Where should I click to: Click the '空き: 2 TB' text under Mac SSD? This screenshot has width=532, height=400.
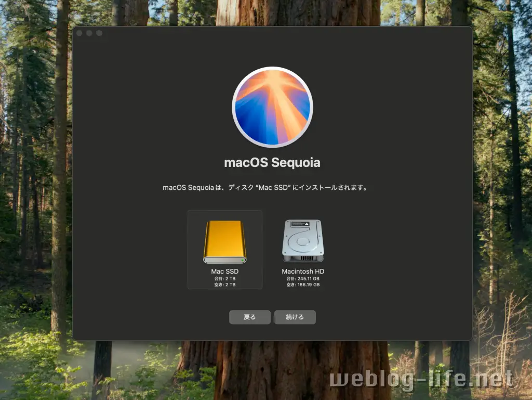click(x=224, y=285)
